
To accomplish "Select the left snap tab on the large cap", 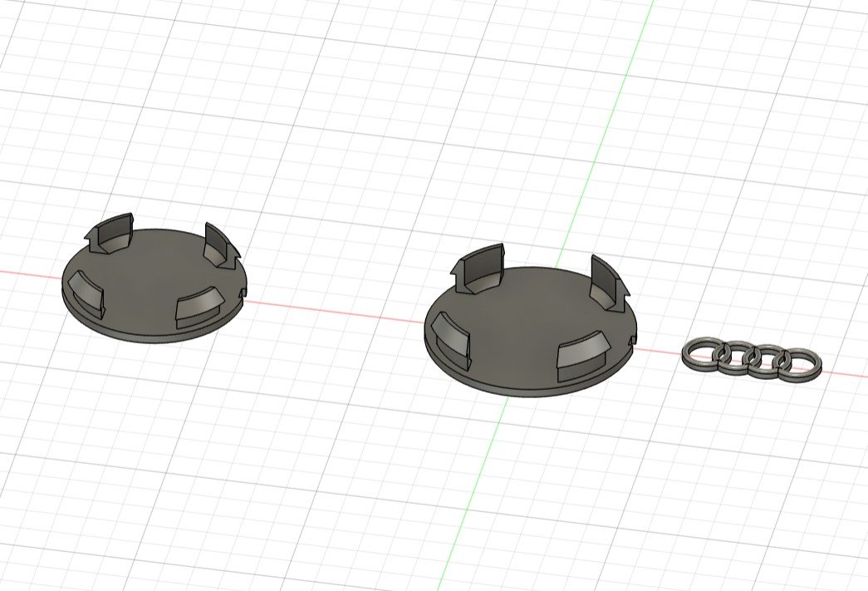I will coord(482,266).
